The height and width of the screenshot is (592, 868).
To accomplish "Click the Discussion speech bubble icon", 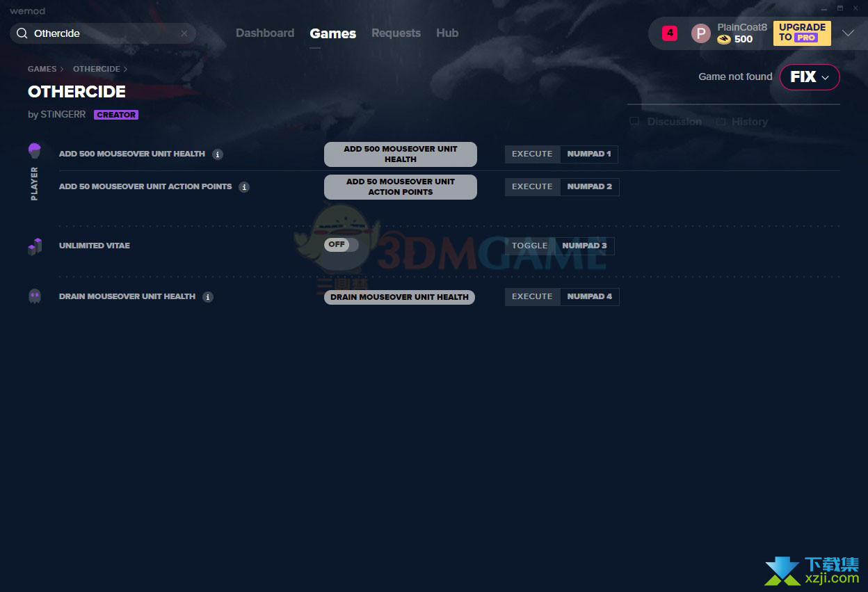I will (634, 122).
